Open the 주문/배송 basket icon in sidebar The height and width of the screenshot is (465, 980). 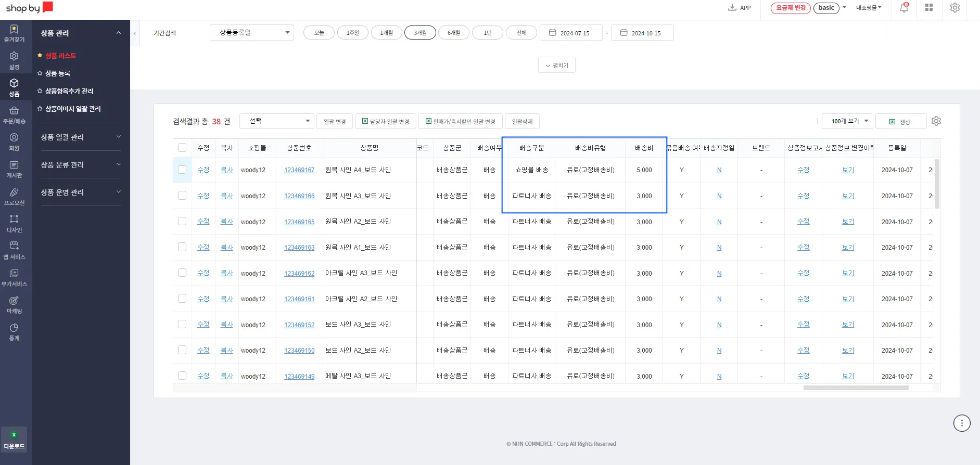point(14,111)
